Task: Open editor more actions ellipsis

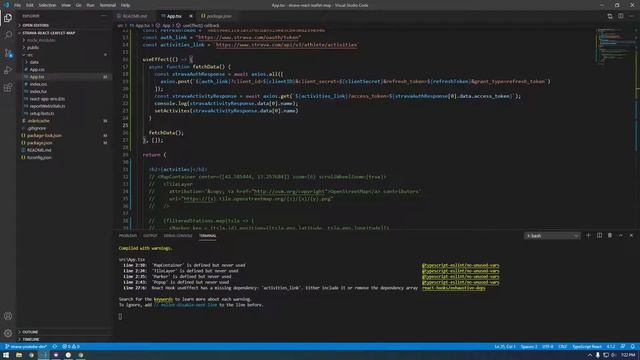Action: (x=631, y=16)
